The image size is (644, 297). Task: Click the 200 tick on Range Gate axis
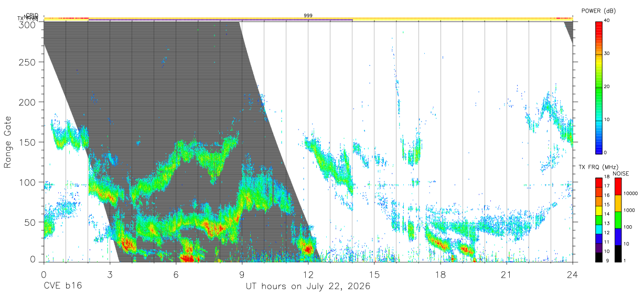[x=28, y=102]
